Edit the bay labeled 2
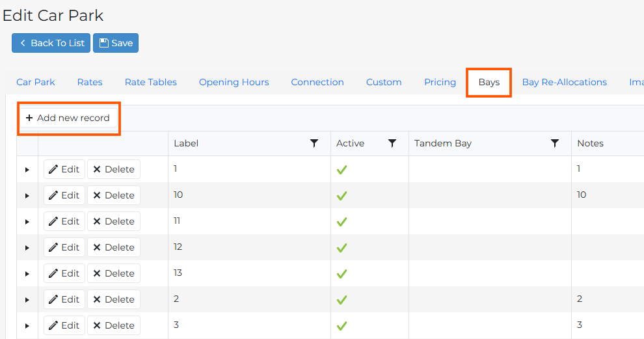This screenshot has height=339, width=644. click(64, 299)
